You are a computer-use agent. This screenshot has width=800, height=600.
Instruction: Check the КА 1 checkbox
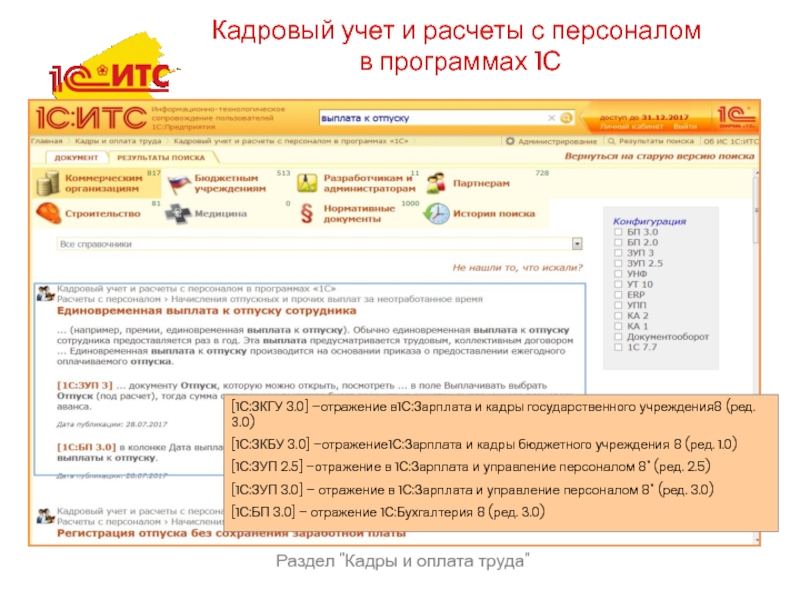(x=618, y=326)
